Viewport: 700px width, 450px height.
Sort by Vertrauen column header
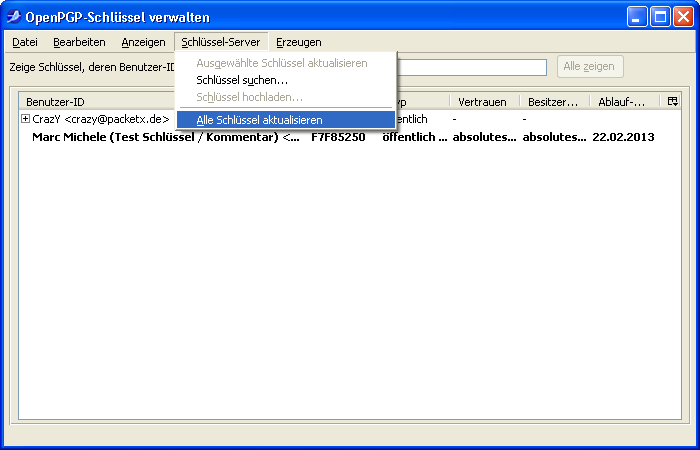[x=485, y=102]
